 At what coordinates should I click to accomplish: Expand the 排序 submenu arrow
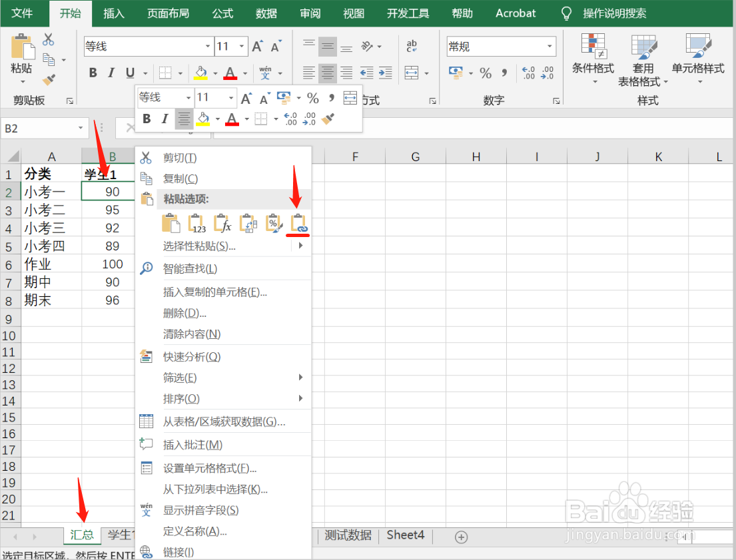click(299, 399)
